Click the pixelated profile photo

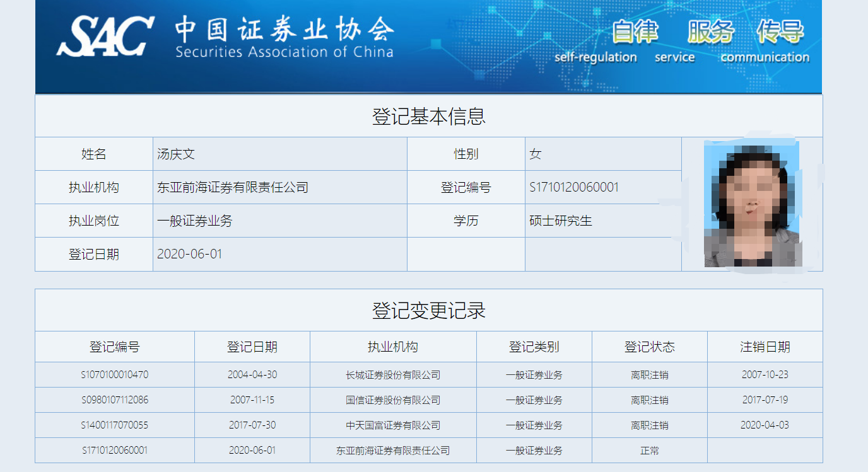click(x=752, y=204)
